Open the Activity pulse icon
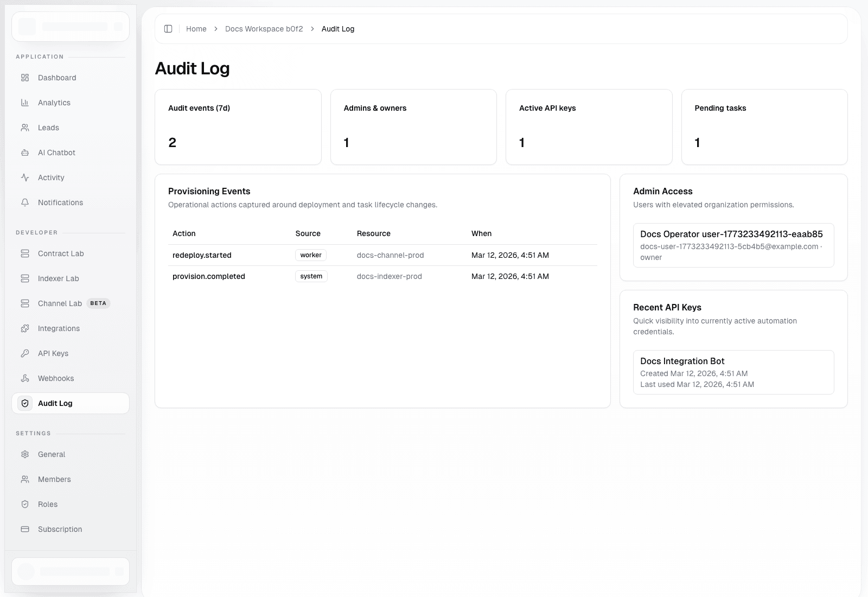868x597 pixels. [25, 177]
